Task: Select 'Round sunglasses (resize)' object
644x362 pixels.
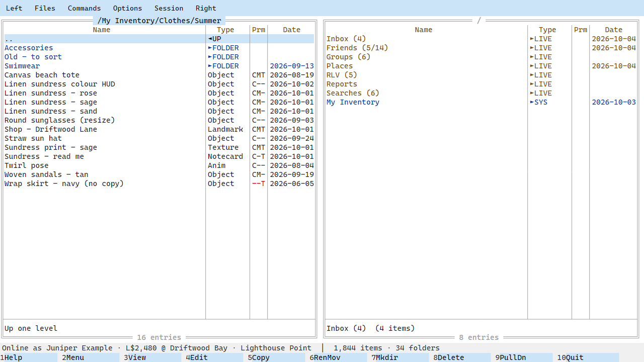Action: (x=159, y=120)
